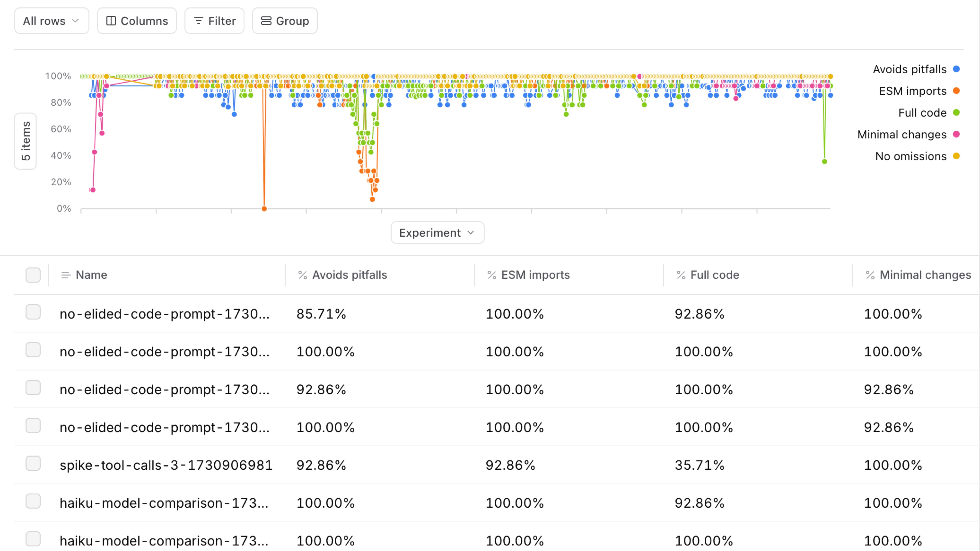Open the All rows dropdown
This screenshot has width=980, height=551.
click(x=51, y=21)
